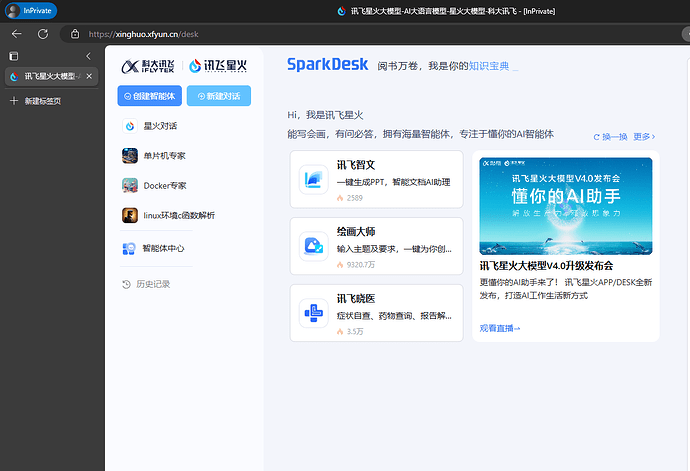690x471 pixels.
Task: Click the SparkDesk title logo
Action: click(327, 64)
